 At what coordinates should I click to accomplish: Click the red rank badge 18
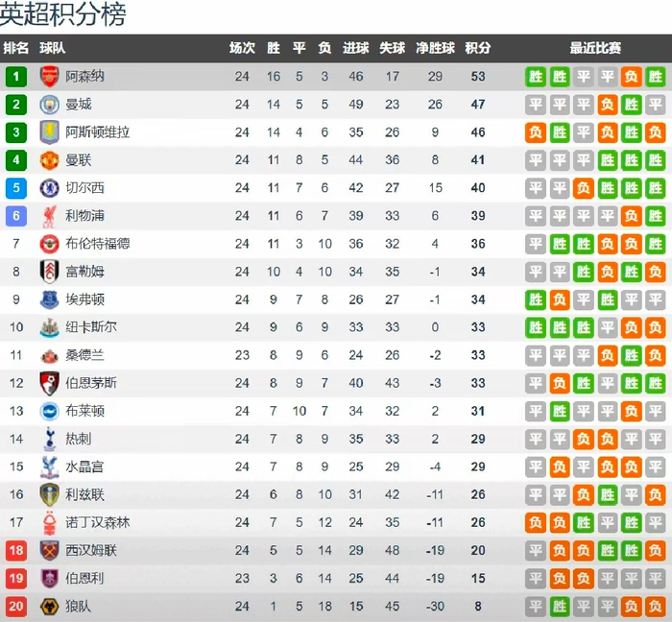click(15, 550)
